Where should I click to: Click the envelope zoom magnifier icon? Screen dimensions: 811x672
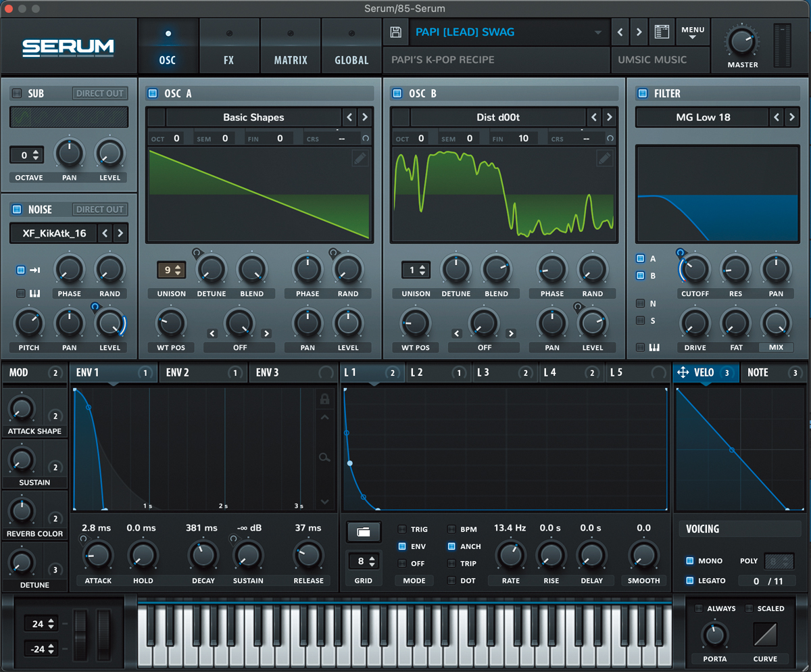324,458
